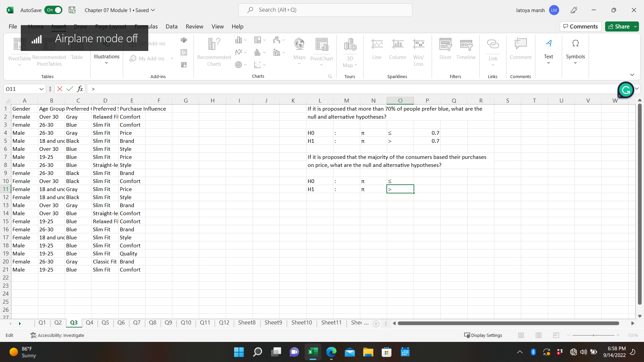Toggle the AutoSave switch off
The width and height of the screenshot is (644, 362).
[x=53, y=10]
